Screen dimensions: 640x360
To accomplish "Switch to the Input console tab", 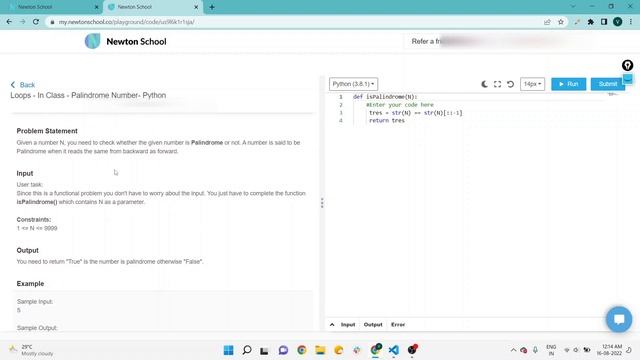I will point(348,325).
